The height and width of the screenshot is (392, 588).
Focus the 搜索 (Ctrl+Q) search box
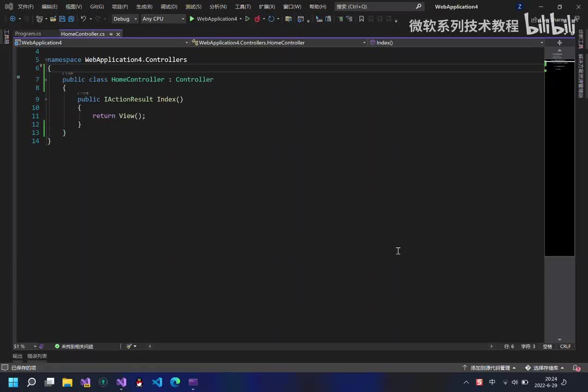[x=379, y=7]
